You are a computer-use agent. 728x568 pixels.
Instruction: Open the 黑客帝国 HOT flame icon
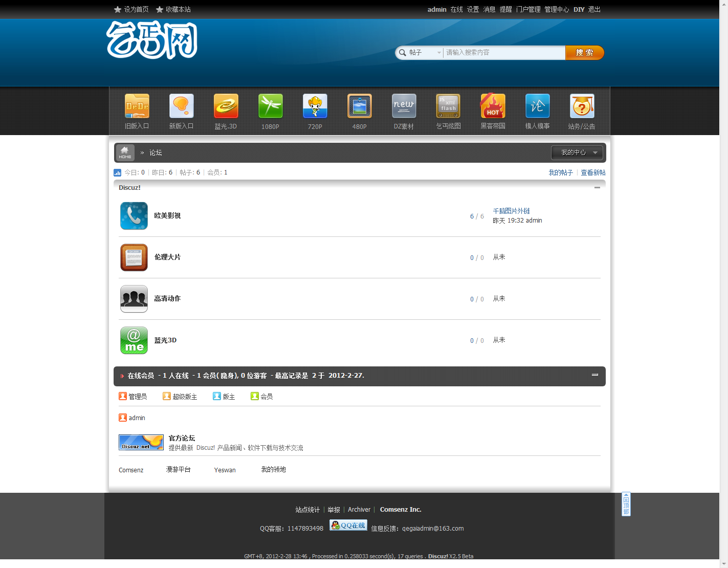tap(493, 106)
